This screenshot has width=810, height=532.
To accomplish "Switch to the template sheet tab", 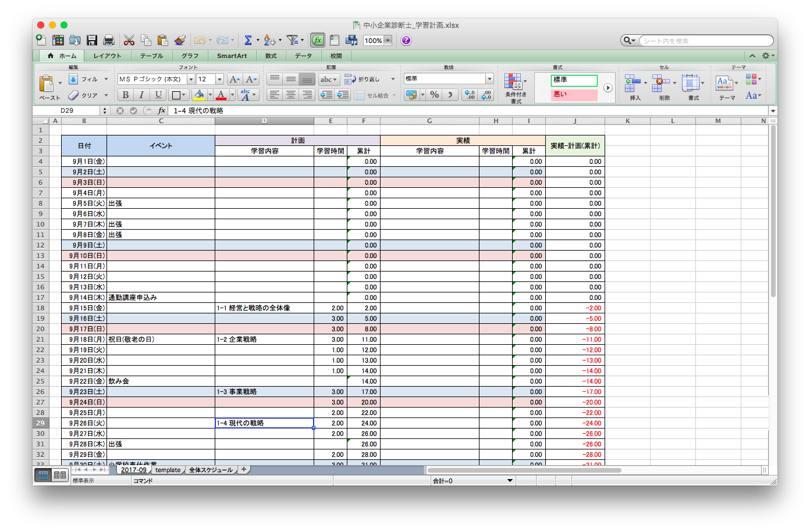I will coord(168,470).
